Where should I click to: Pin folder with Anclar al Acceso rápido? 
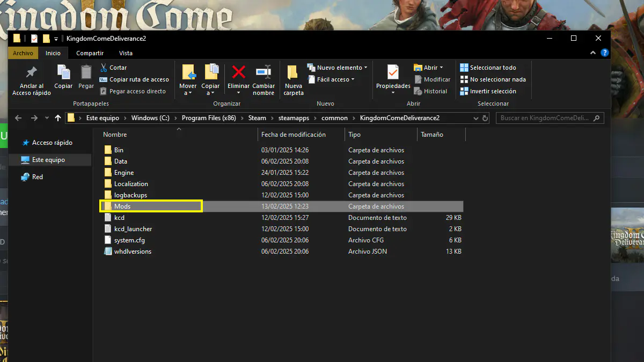(x=32, y=80)
